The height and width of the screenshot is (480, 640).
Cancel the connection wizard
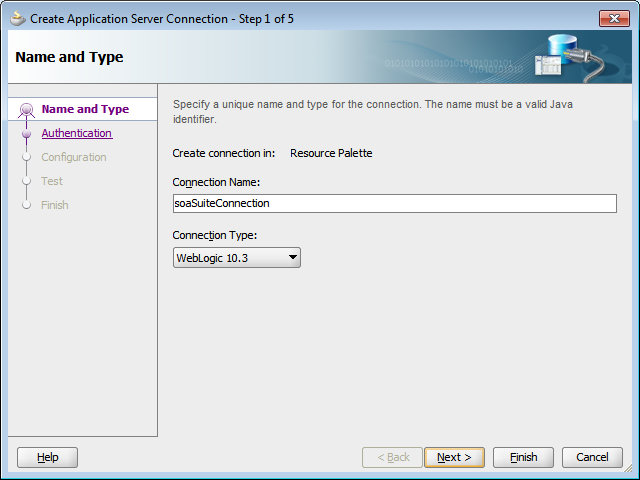coord(592,457)
